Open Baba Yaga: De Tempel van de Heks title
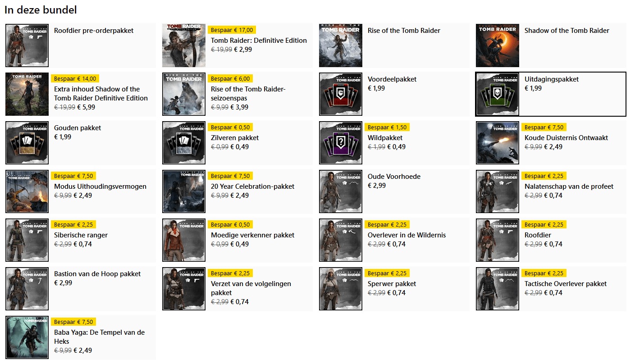This screenshot has width=635, height=364. tap(99, 337)
